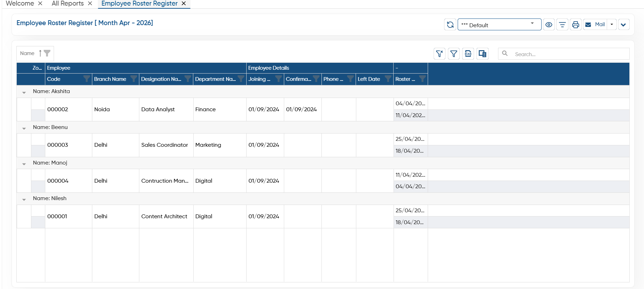
Task: Select the Contruction Man... designation cell
Action: coord(166,181)
